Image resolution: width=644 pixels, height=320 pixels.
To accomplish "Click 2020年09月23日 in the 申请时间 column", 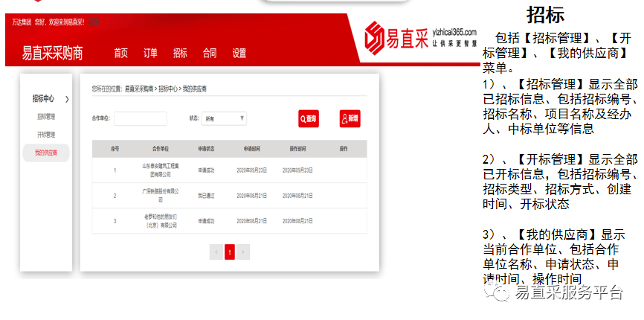I will click(x=252, y=170).
